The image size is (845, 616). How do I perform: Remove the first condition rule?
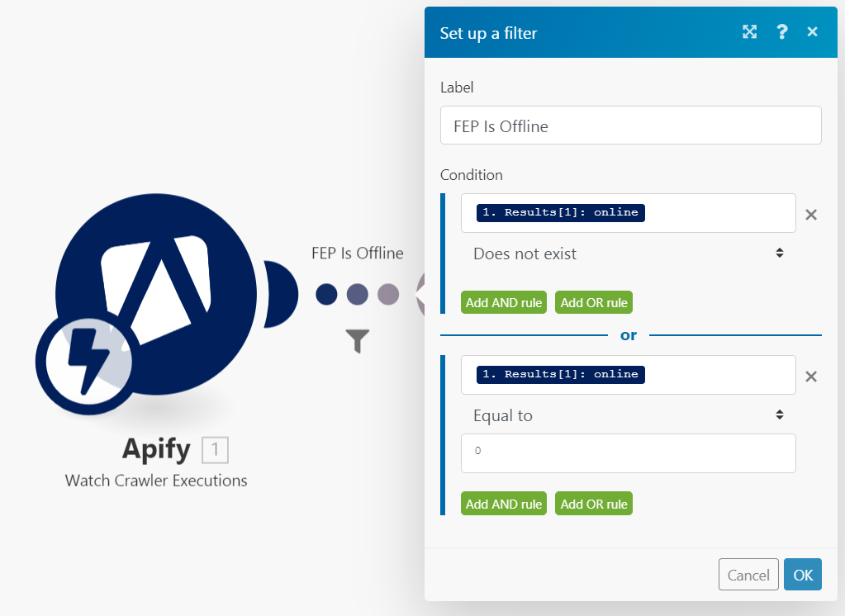pos(811,215)
